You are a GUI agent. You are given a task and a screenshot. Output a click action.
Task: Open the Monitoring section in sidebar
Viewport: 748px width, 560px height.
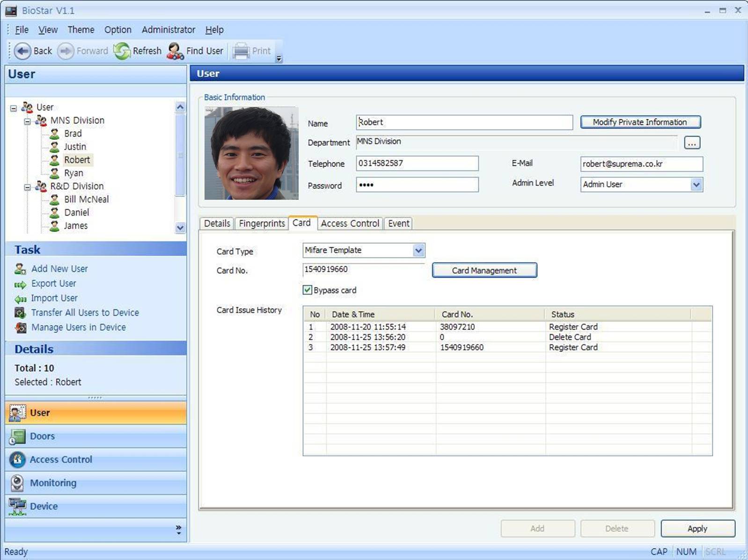[52, 483]
